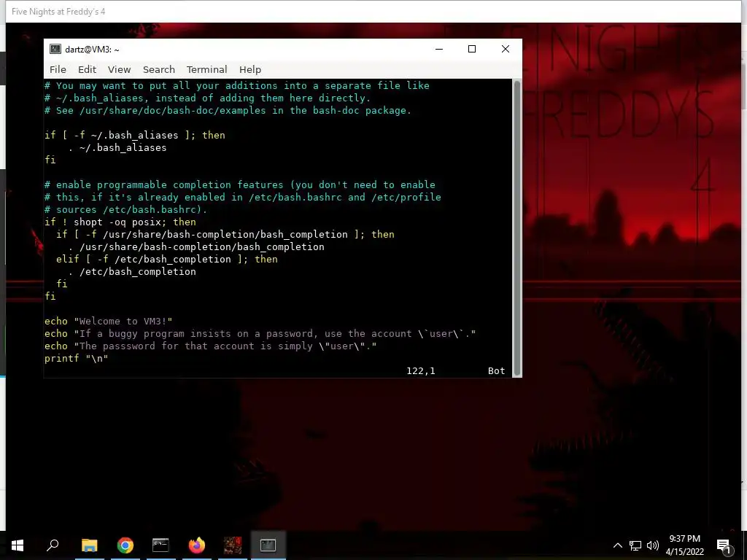
Task: Open the Terminal menu
Action: (206, 69)
